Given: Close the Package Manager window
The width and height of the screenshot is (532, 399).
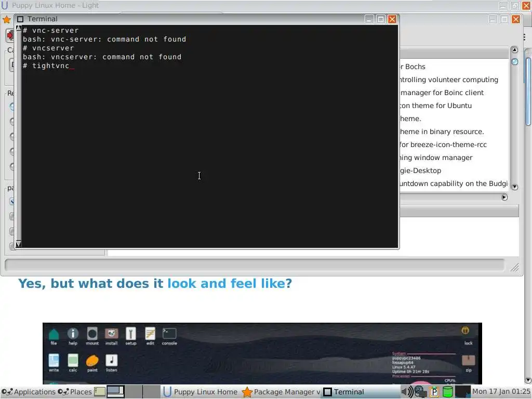Looking at the screenshot, I should (x=516, y=19).
